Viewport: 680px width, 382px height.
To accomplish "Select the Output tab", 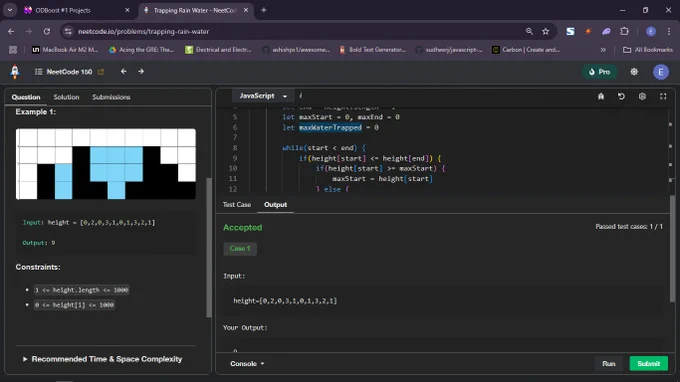I will (275, 205).
